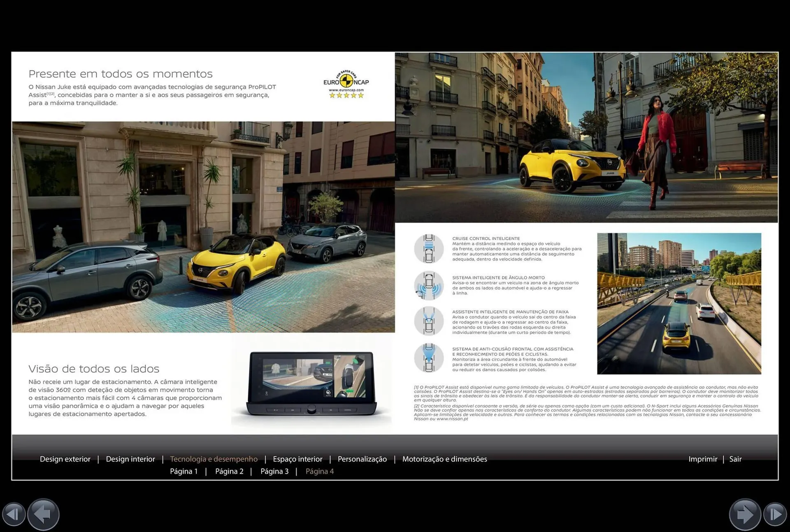
Task: Go to Personalização section
Action: [362, 459]
